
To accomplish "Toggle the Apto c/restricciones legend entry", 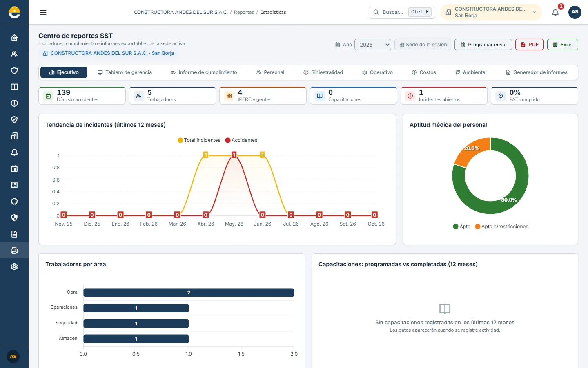I will click(501, 227).
